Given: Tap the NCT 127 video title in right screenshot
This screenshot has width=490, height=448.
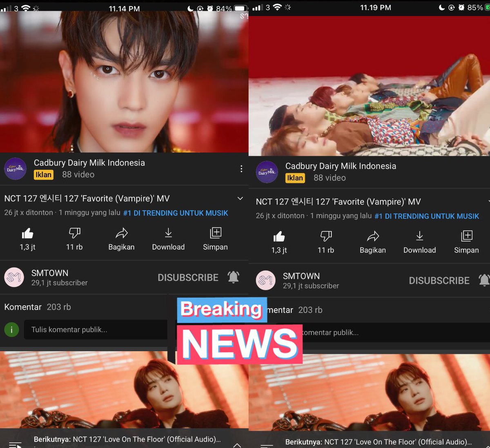Looking at the screenshot, I should click(x=339, y=202).
